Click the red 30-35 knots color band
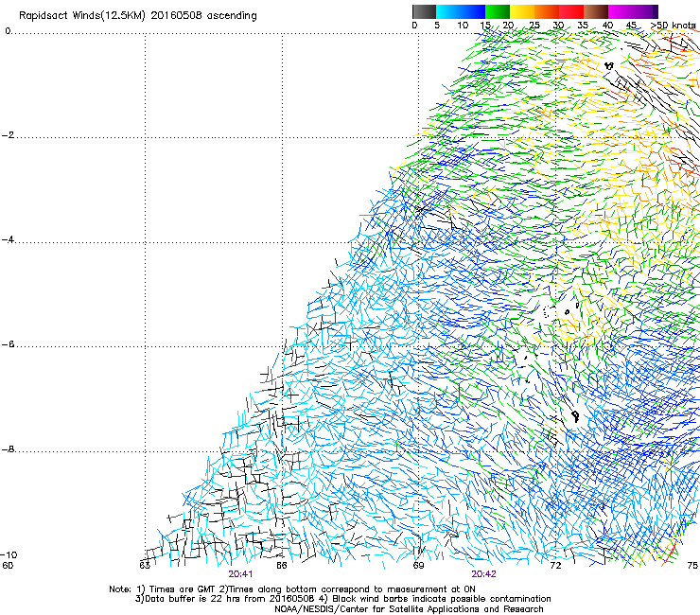700x615 pixels. tap(571, 11)
